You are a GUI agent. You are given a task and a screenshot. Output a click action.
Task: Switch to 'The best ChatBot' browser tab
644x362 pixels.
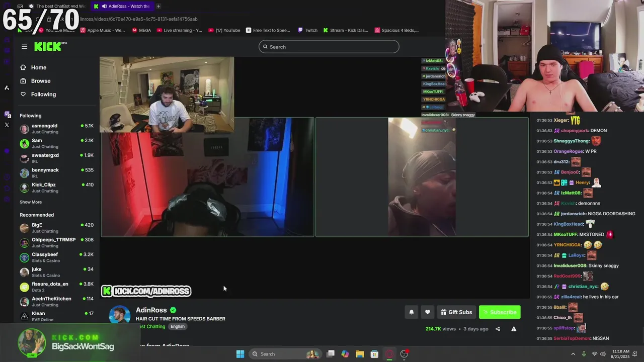(57, 6)
